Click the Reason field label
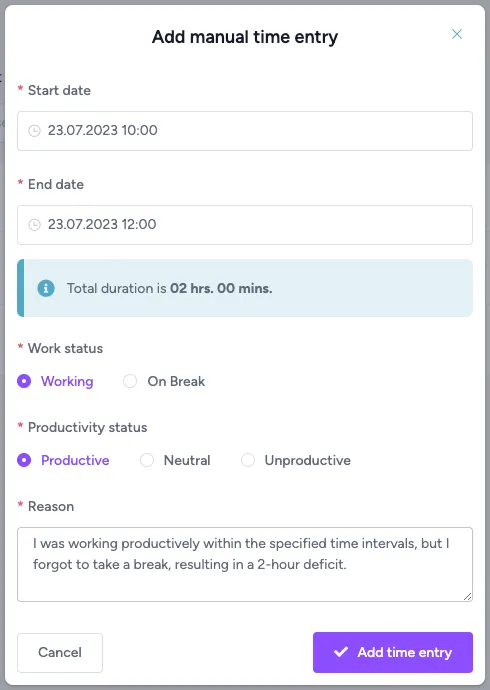This screenshot has height=690, width=490. point(51,506)
